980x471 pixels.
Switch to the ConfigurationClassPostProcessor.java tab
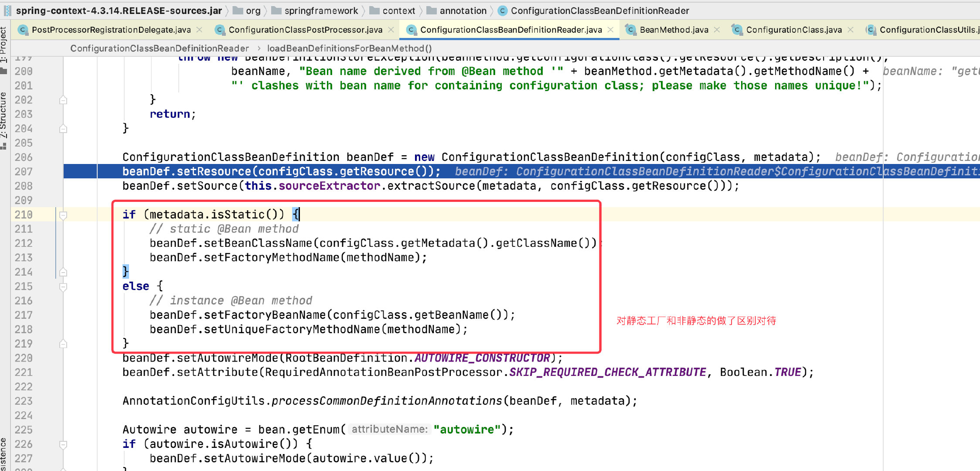[x=305, y=30]
